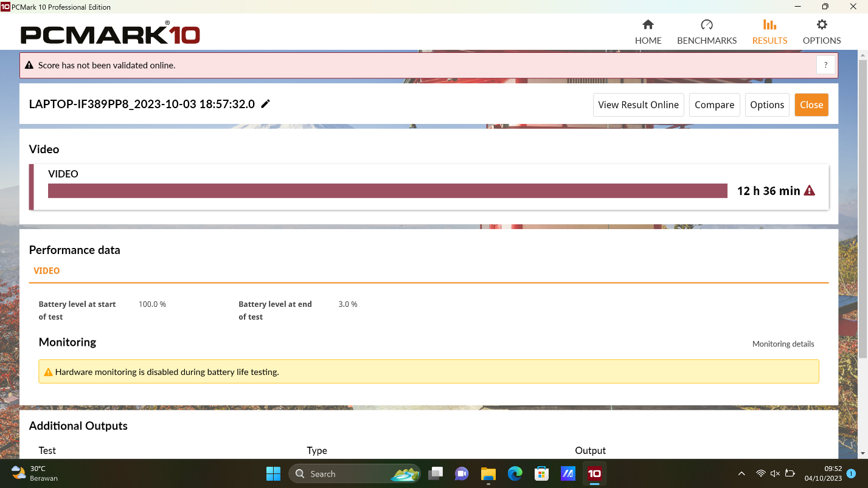
Task: Click the Output column header
Action: tap(590, 450)
